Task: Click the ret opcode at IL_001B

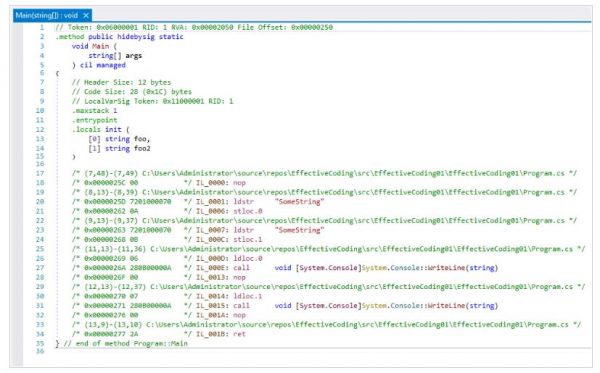Action: pyautogui.click(x=239, y=334)
